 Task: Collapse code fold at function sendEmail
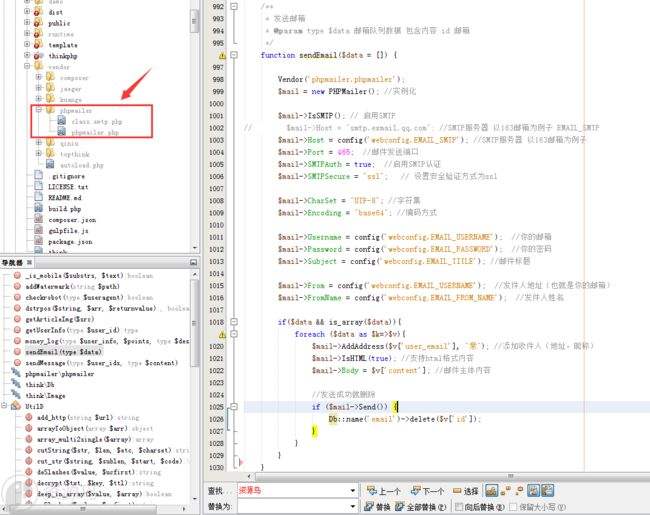(x=234, y=55)
